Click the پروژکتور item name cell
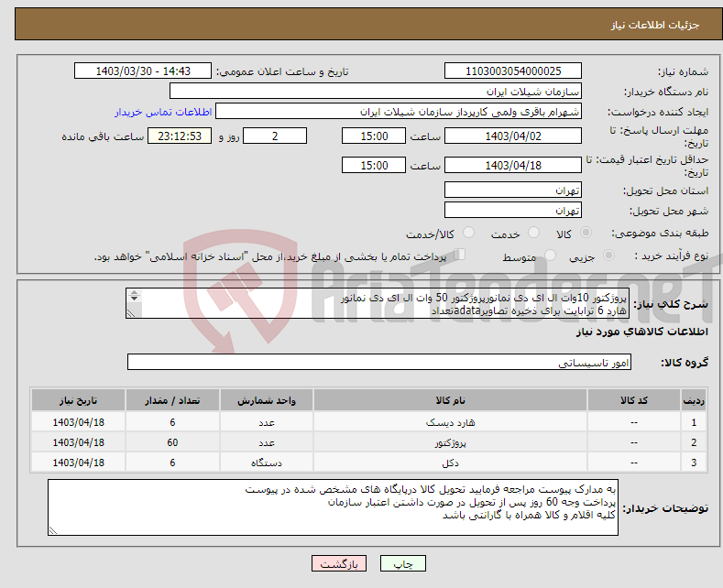Viewport: 723px width, 588px height. coord(450,442)
